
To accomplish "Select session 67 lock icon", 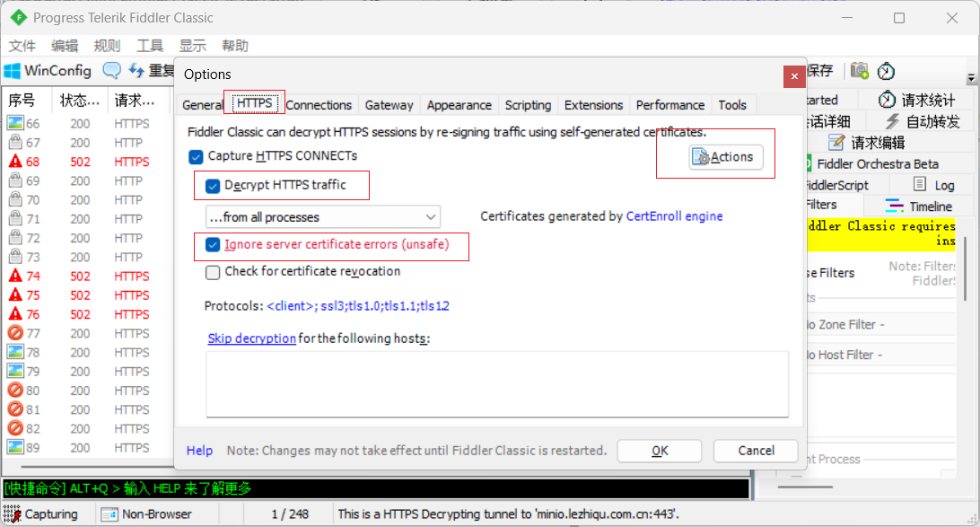I will [15, 143].
